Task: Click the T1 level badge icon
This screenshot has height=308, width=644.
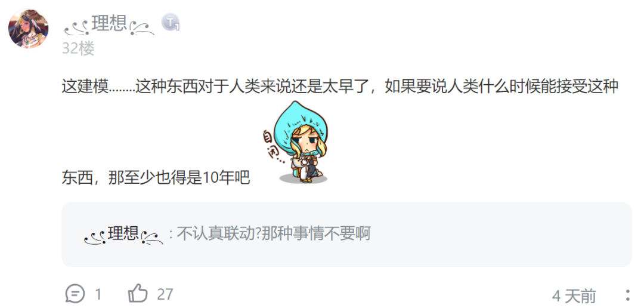Action: coord(171,22)
